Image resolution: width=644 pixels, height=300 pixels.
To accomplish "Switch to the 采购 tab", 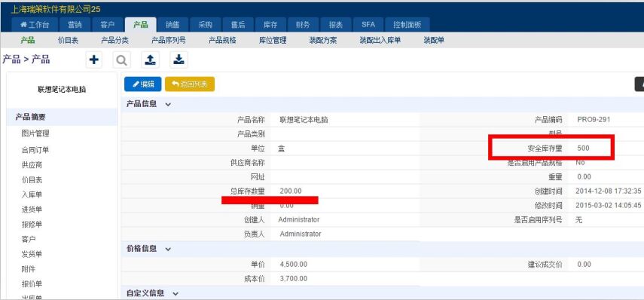I will (x=205, y=25).
